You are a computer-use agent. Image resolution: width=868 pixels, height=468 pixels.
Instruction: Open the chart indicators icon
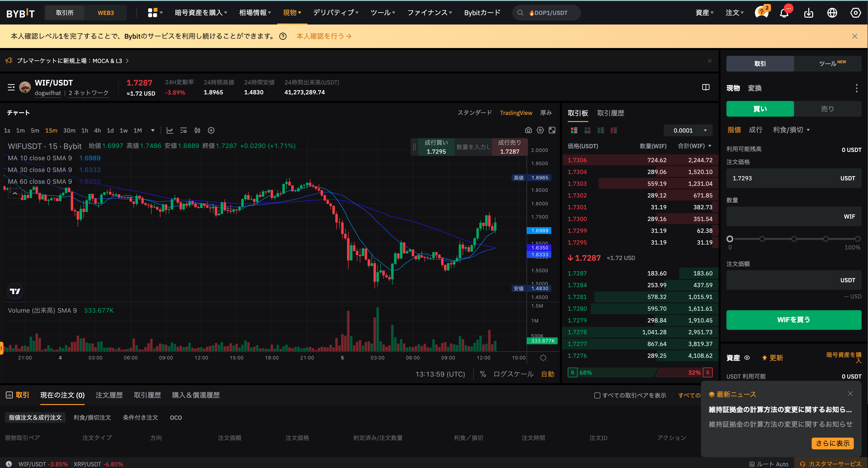coord(170,131)
